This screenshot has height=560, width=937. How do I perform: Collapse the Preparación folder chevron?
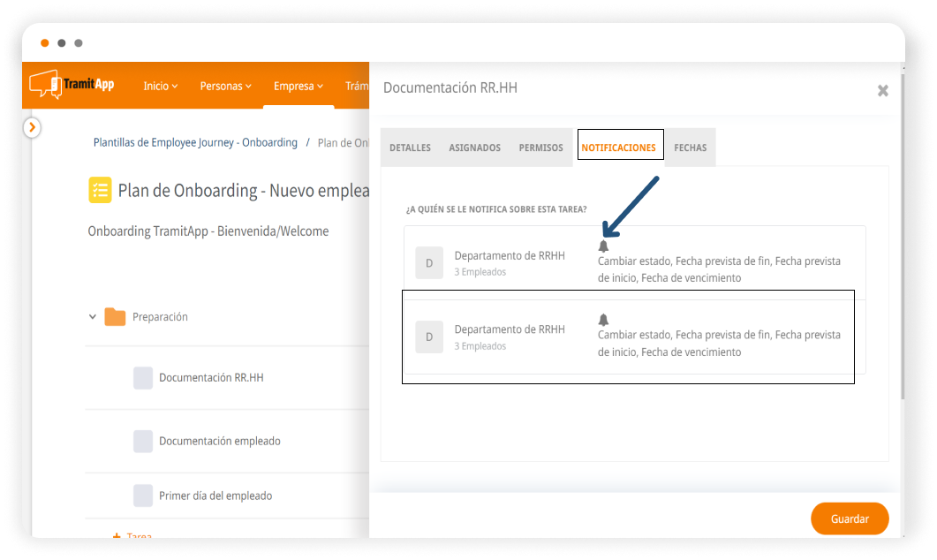(93, 317)
